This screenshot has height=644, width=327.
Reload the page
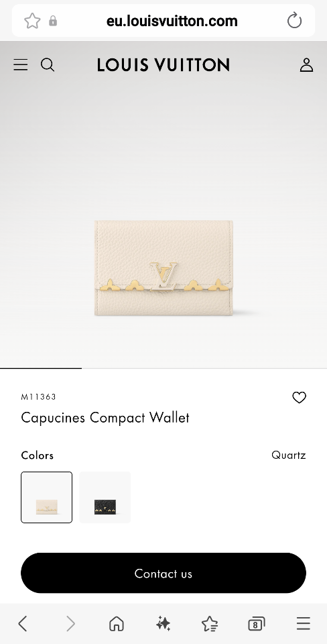(294, 21)
